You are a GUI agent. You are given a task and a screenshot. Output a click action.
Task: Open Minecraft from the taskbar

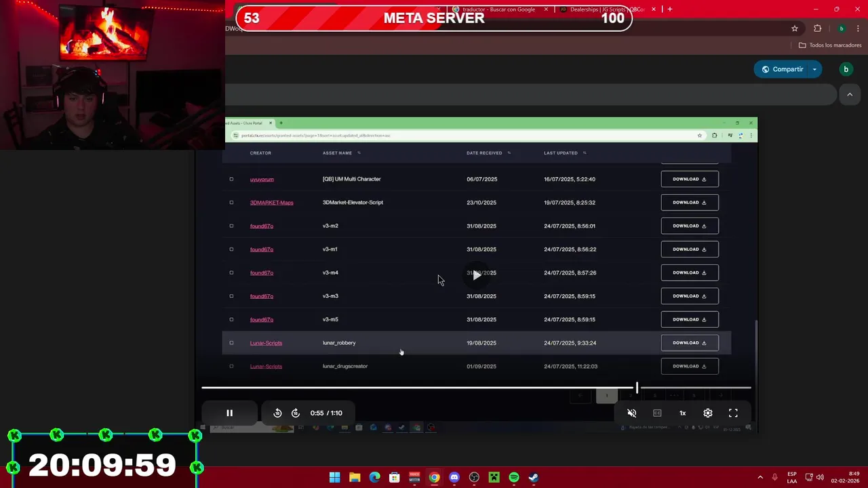[494, 478]
